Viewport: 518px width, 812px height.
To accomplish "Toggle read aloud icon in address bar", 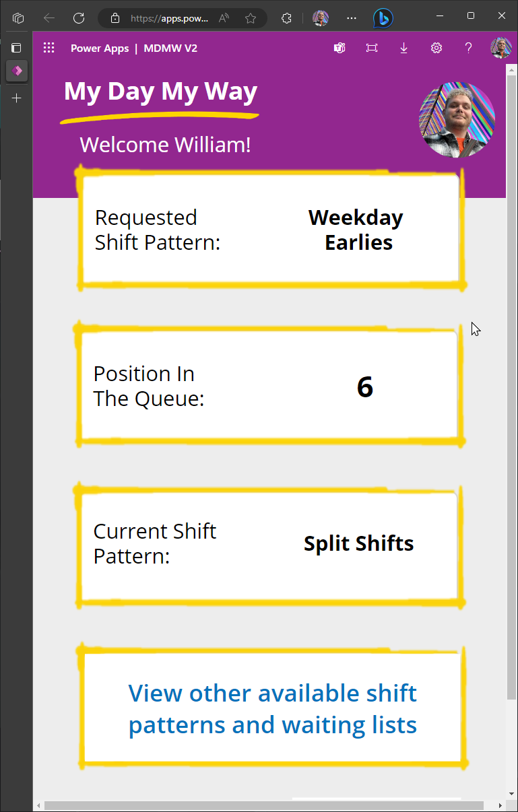I will tap(225, 18).
